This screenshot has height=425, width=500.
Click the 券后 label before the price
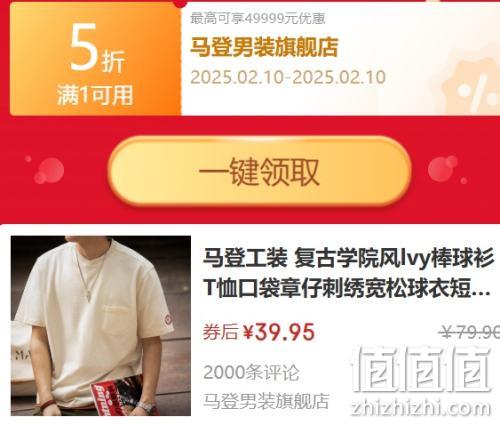point(220,332)
